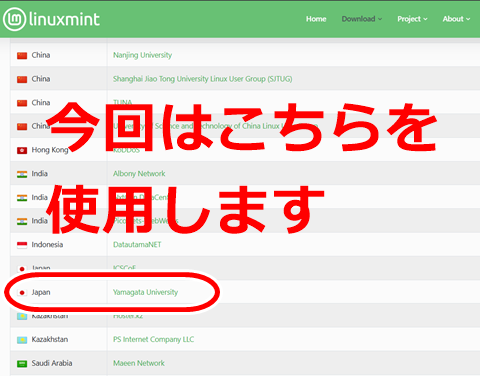Open the Home menu item
This screenshot has width=480, height=376.
pyautogui.click(x=316, y=19)
